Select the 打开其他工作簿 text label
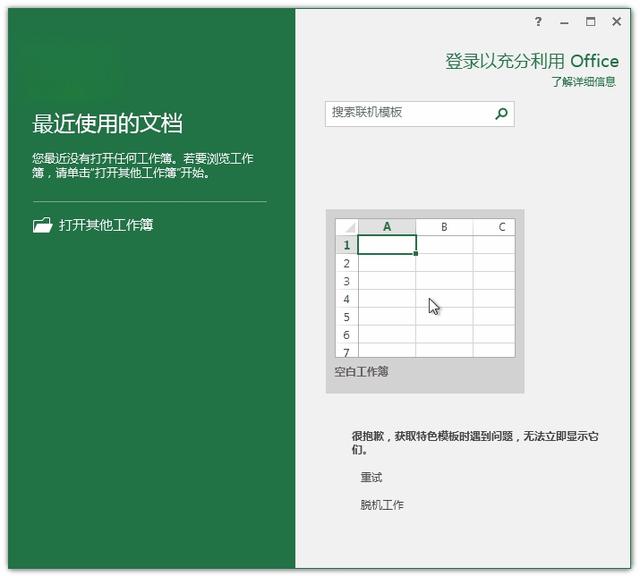The width and height of the screenshot is (640, 576). (106, 225)
